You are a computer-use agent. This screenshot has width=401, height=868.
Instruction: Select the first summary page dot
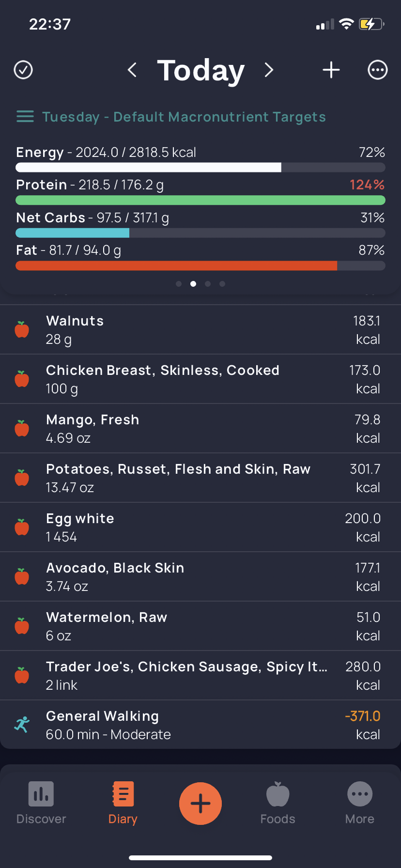179,284
